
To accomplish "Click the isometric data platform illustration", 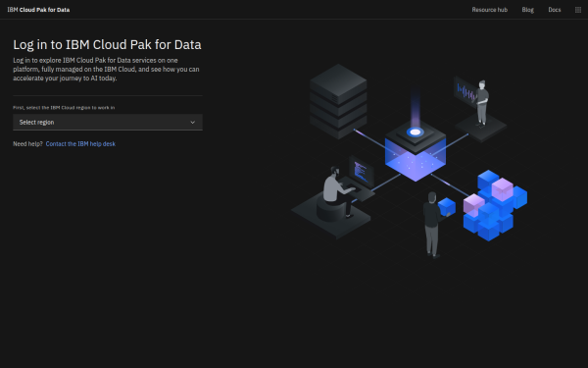I will pyautogui.click(x=410, y=162).
